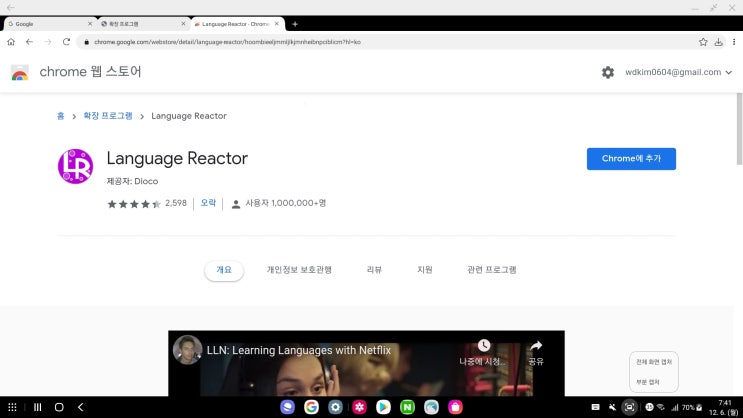
Task: Click the 사용자 1,000,000+명 text
Action: 285,203
